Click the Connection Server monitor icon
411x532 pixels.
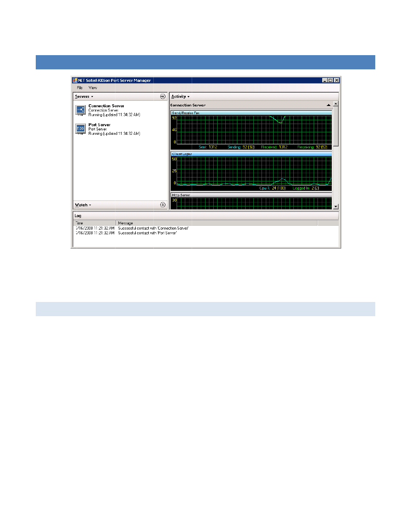tap(81, 110)
